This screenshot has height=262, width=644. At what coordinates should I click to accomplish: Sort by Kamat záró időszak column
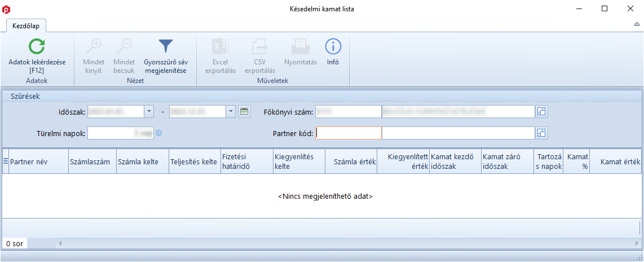tap(508, 161)
